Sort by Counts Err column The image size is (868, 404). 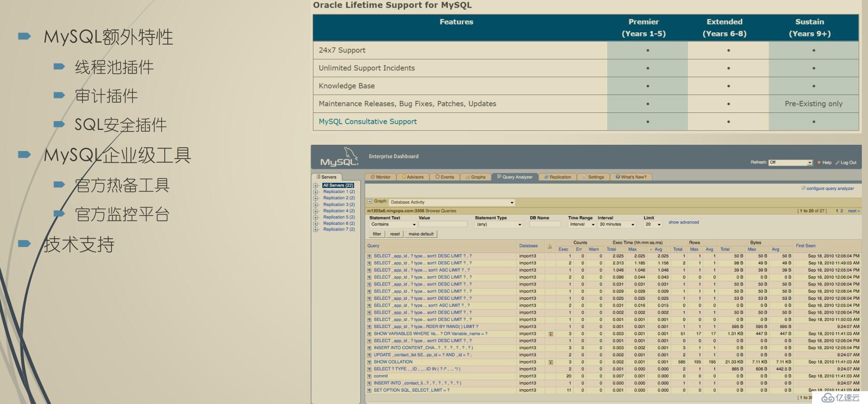(x=578, y=249)
